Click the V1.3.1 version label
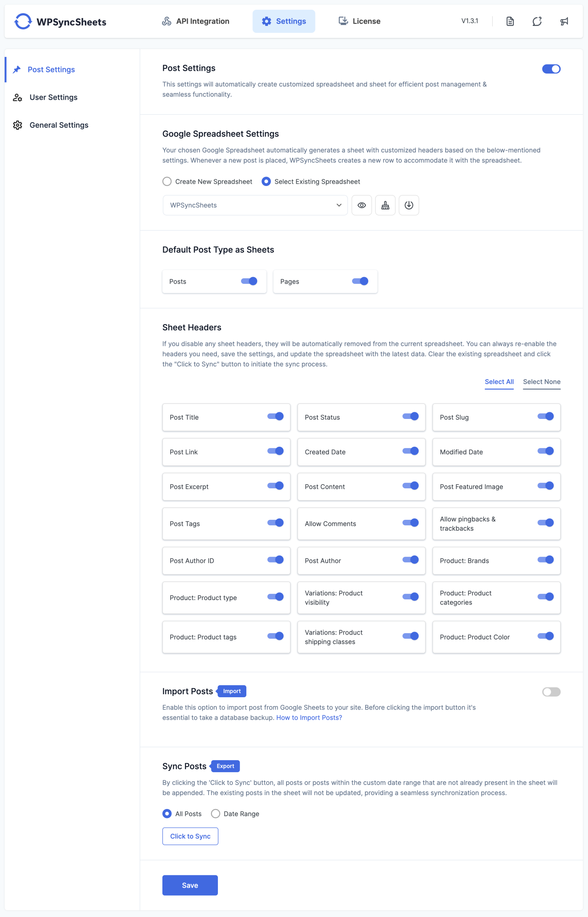The image size is (588, 917). (x=469, y=21)
